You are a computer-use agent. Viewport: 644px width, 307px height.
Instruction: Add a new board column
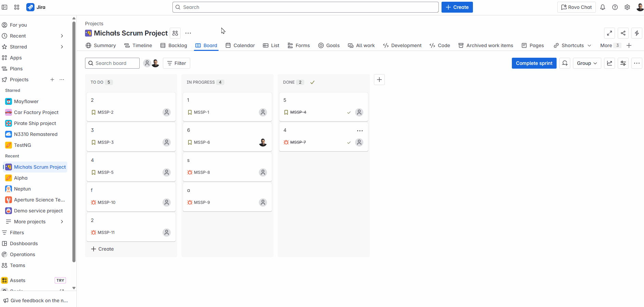(x=379, y=80)
